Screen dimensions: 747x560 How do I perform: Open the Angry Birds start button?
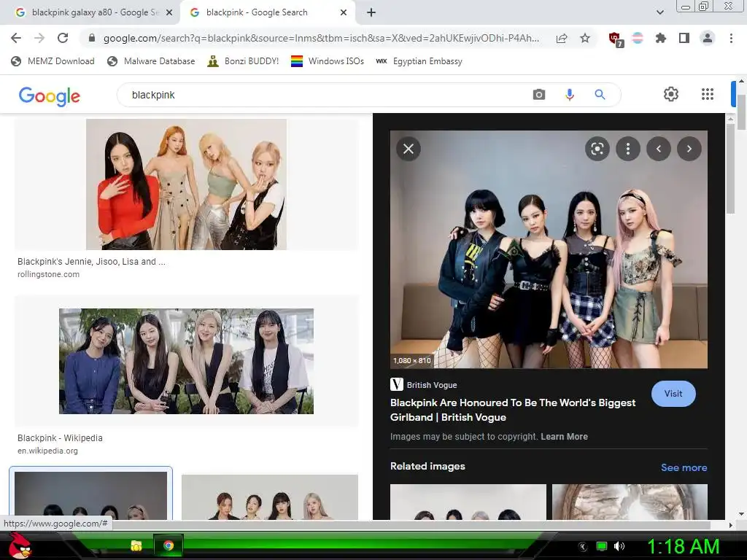pyautogui.click(x=20, y=545)
